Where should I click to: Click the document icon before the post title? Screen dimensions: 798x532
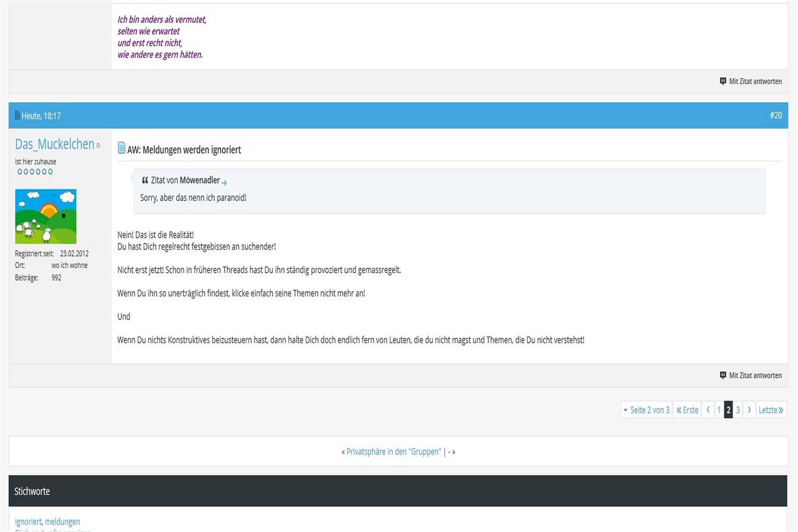121,148
